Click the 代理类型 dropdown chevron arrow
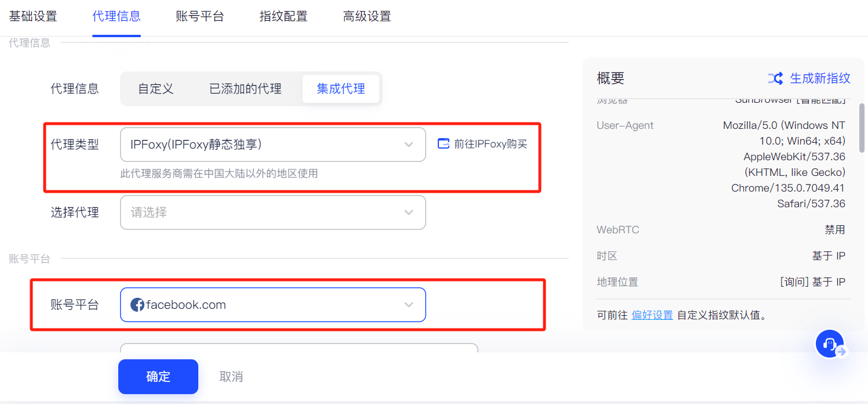 click(x=409, y=145)
